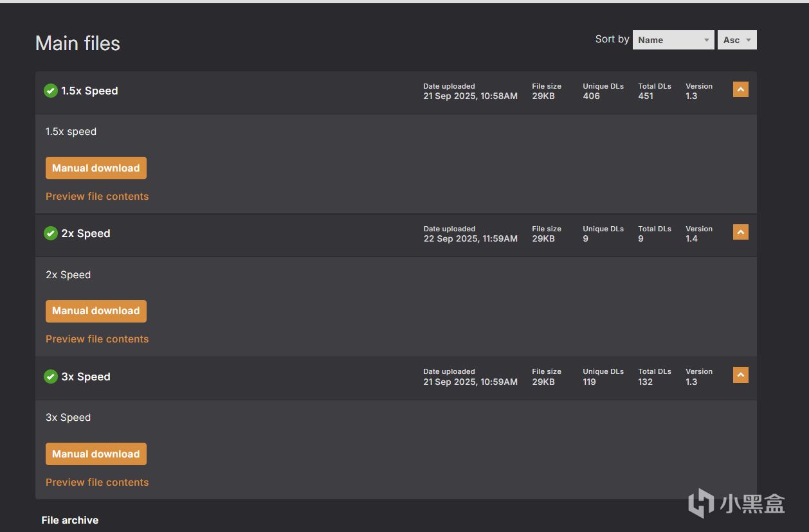The width and height of the screenshot is (809, 532).
Task: Click the green checkmark beside 1.5x Speed
Action: click(x=51, y=91)
